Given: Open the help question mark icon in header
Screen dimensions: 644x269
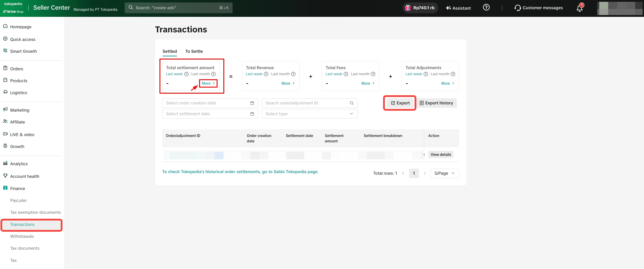Looking at the screenshot, I should pos(486,7).
